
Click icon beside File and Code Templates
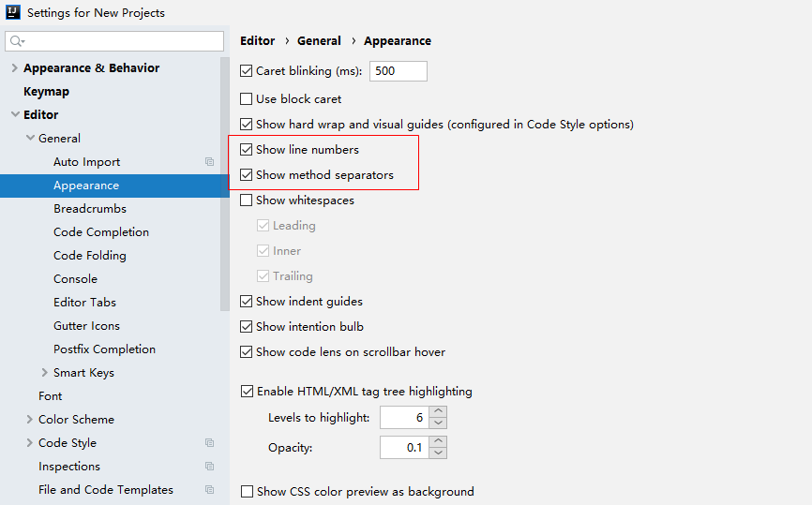click(209, 490)
